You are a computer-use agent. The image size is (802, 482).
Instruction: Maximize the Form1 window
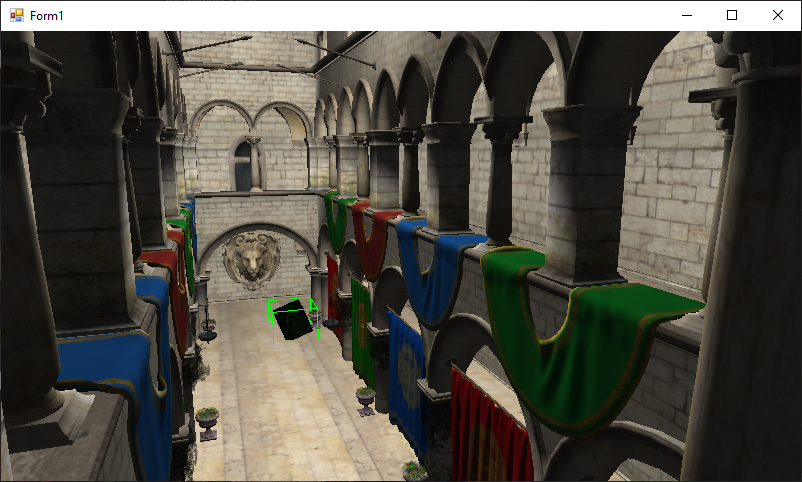click(x=732, y=15)
